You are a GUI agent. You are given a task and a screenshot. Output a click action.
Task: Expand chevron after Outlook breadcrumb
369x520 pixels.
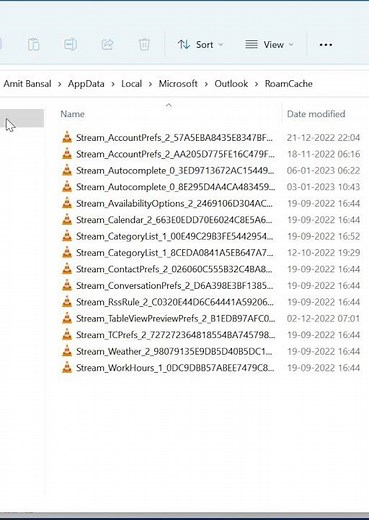coord(256,84)
